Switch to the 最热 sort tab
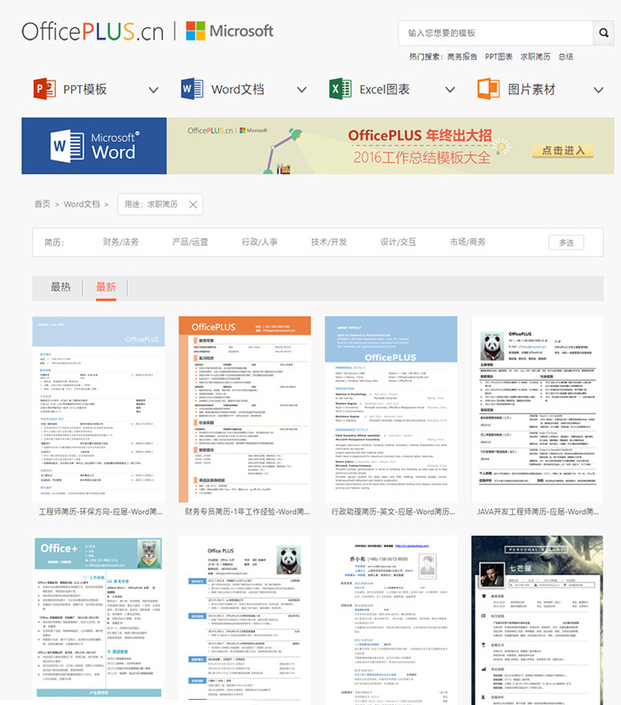Image resolution: width=621 pixels, height=705 pixels. coord(61,287)
